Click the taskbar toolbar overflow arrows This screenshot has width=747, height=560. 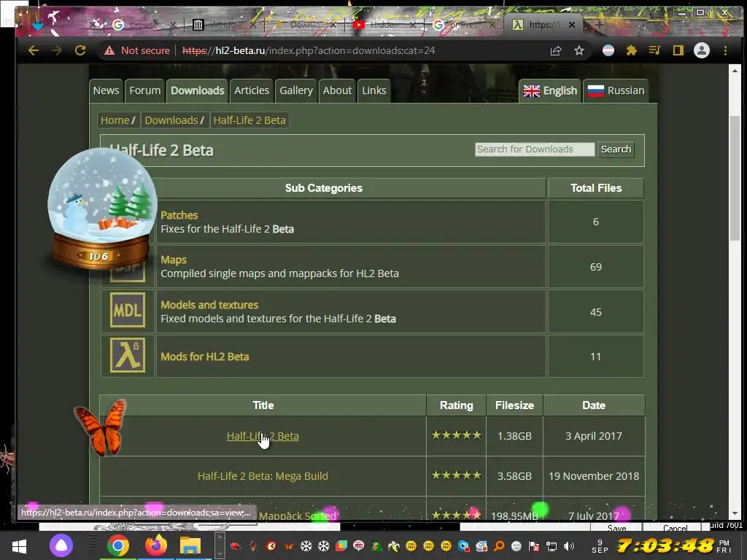pyautogui.click(x=219, y=546)
